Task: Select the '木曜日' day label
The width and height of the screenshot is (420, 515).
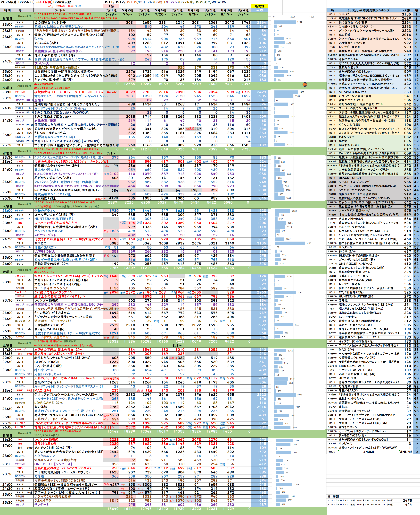Action: pos(7,206)
